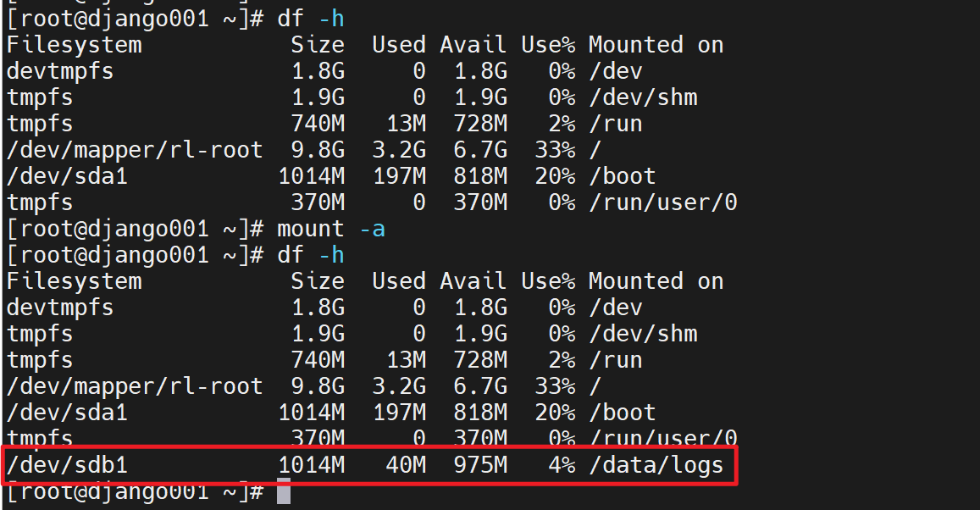Click the "mount -a" command text
The height and width of the screenshot is (510, 980).
point(330,229)
